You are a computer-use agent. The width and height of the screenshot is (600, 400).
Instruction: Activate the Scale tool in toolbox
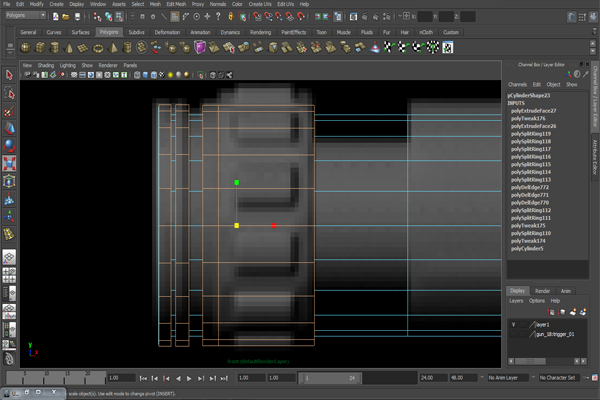click(x=9, y=163)
